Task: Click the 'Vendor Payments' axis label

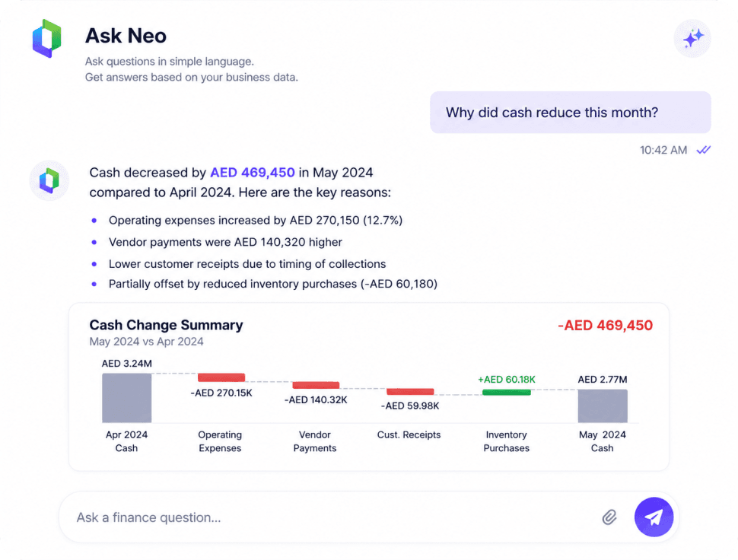Action: pyautogui.click(x=315, y=441)
